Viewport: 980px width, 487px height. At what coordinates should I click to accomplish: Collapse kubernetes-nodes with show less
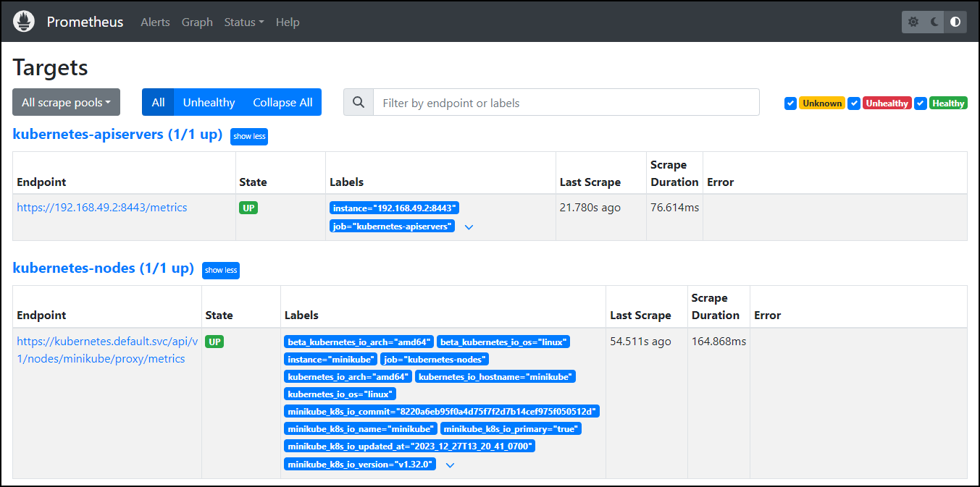click(221, 270)
